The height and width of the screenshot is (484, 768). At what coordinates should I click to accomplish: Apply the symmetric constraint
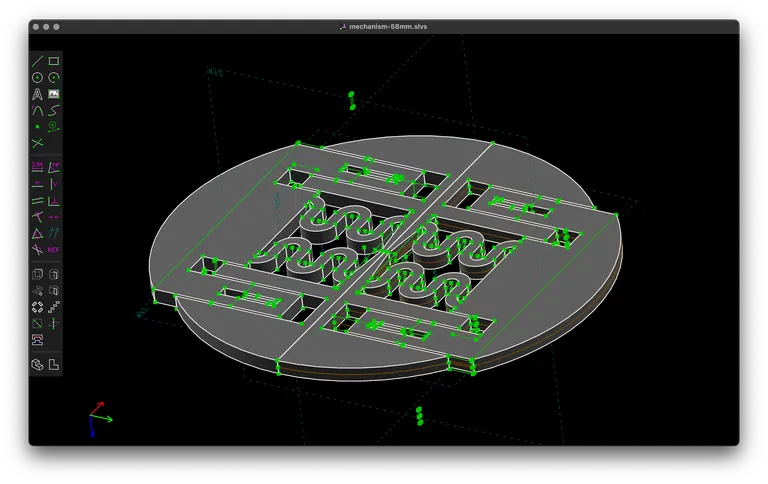54,217
